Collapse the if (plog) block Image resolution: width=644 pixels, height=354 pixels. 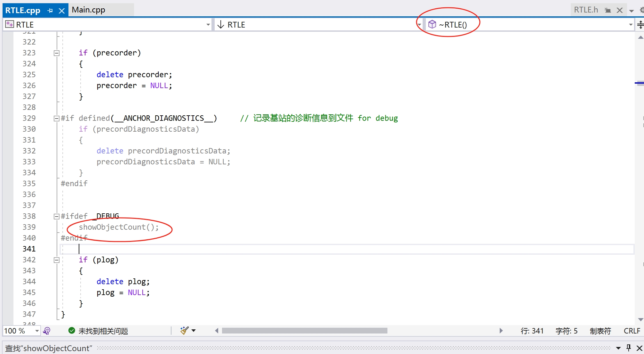[57, 260]
